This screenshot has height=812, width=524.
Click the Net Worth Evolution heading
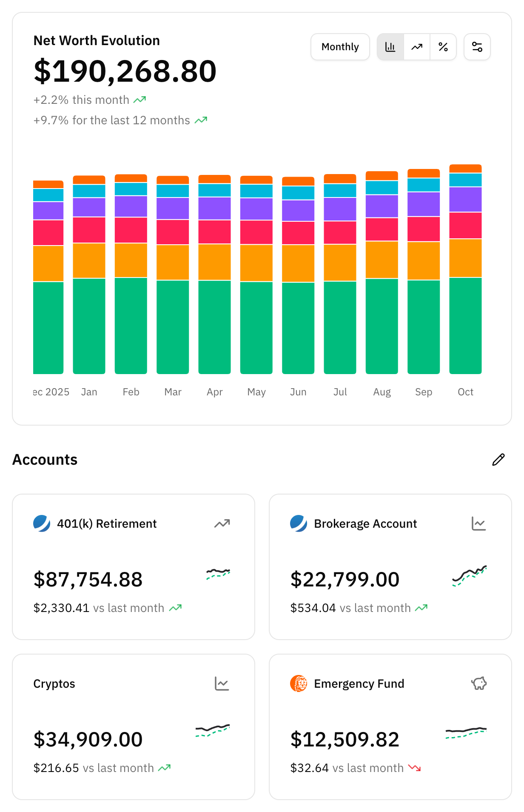click(97, 40)
